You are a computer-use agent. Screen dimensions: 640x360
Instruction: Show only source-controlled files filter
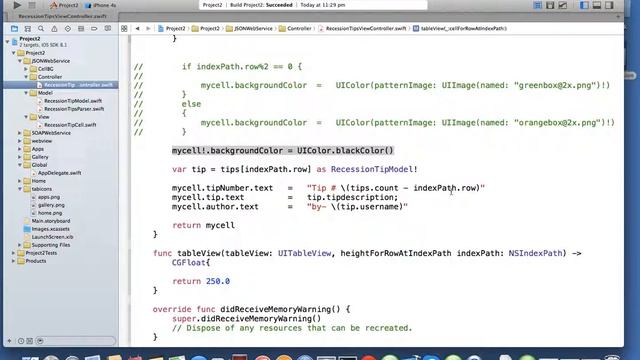(30, 341)
